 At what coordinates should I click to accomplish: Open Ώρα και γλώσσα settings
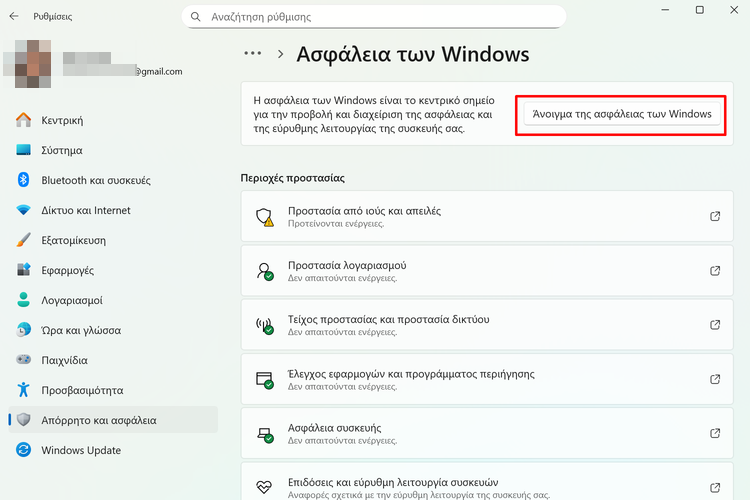(x=81, y=330)
